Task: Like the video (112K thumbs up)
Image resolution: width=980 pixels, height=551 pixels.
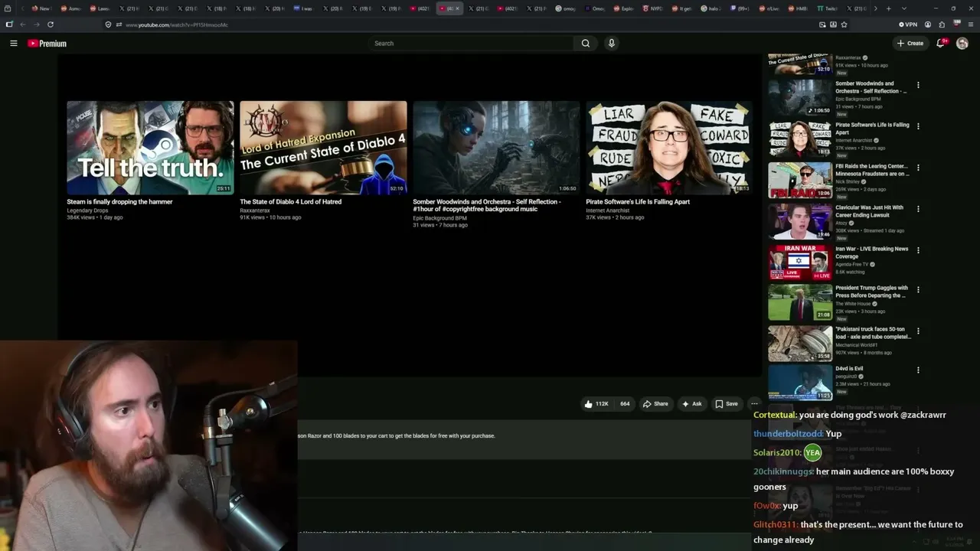Action: click(x=596, y=403)
